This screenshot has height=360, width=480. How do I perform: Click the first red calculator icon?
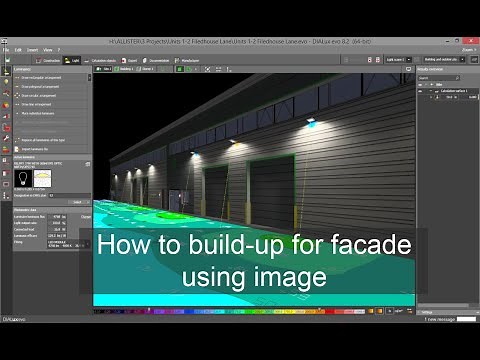370,60
